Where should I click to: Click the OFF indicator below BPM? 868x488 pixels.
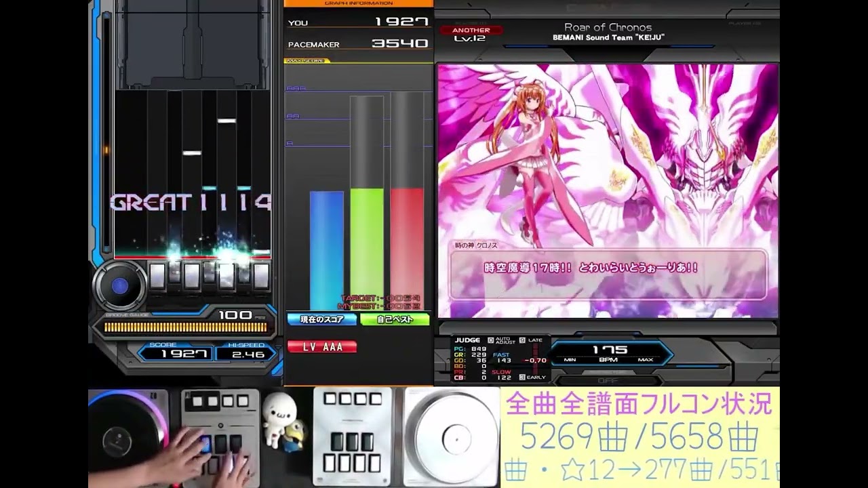(608, 380)
